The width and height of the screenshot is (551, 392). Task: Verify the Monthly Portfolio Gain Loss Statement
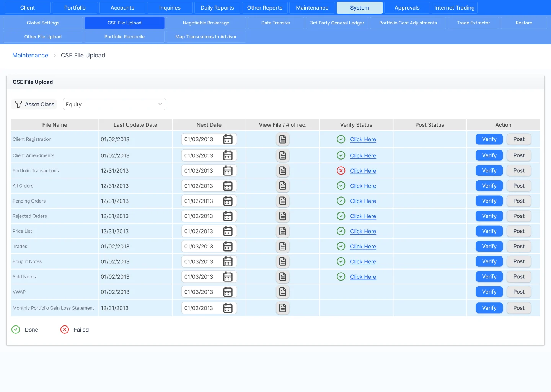tap(489, 308)
